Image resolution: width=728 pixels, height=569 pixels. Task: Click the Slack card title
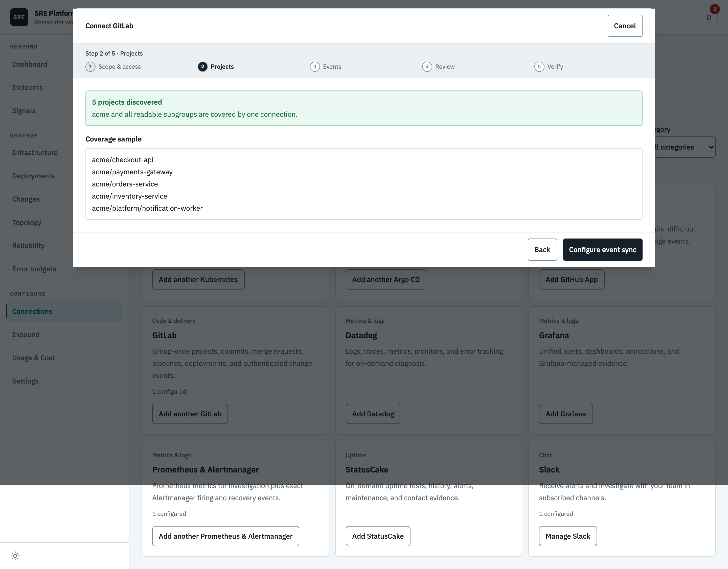coord(549,470)
